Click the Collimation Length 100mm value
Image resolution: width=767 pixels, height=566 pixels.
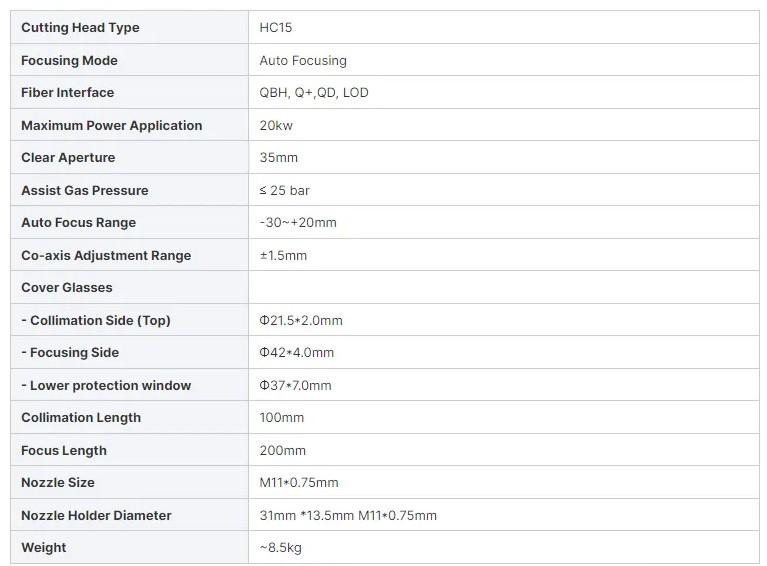tap(281, 417)
